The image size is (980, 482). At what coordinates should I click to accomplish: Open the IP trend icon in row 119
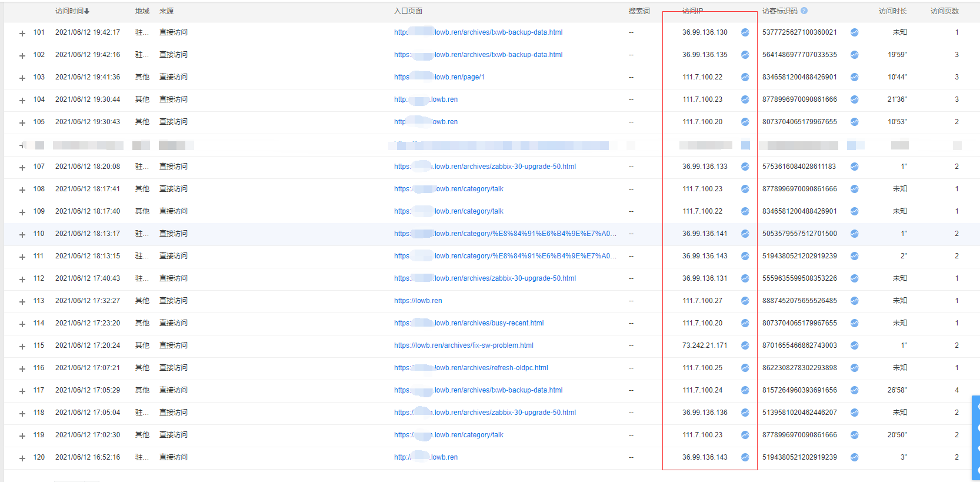[x=745, y=435]
